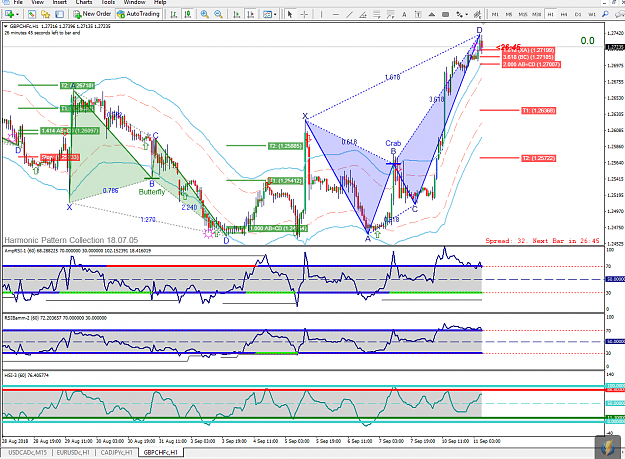The height and width of the screenshot is (459, 625).
Task: Zoom out of the chart
Action: pos(218,14)
